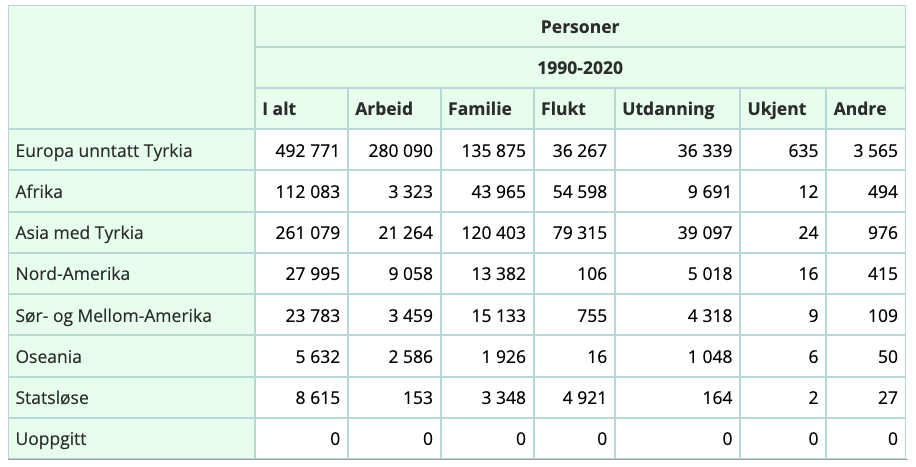This screenshot has height=467, width=916.
Task: Click the Europa total value 492 771
Action: (307, 152)
